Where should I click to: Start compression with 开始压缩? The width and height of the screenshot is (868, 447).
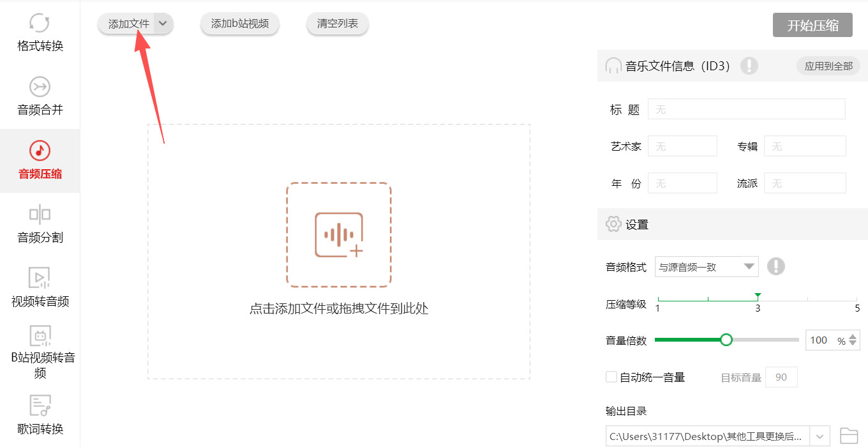point(812,26)
